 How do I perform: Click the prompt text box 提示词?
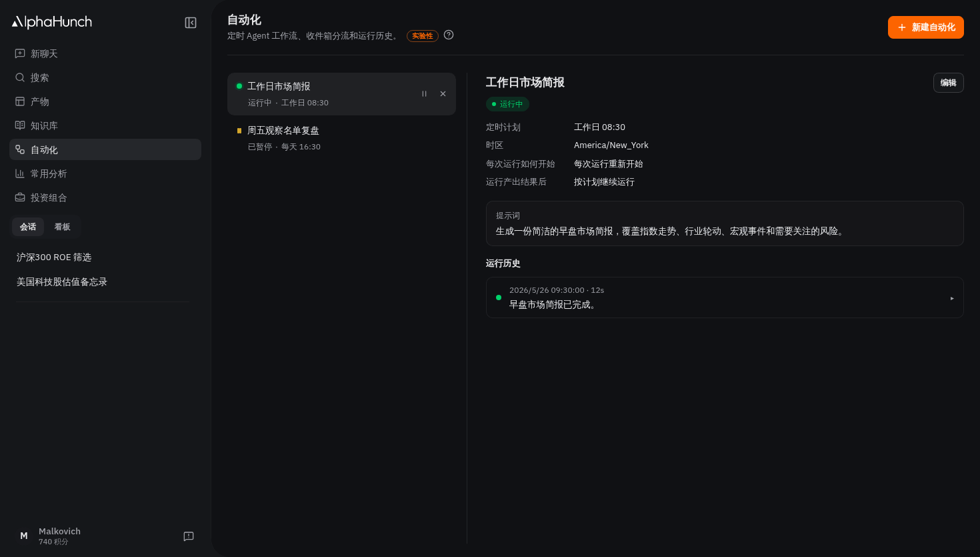[725, 223]
